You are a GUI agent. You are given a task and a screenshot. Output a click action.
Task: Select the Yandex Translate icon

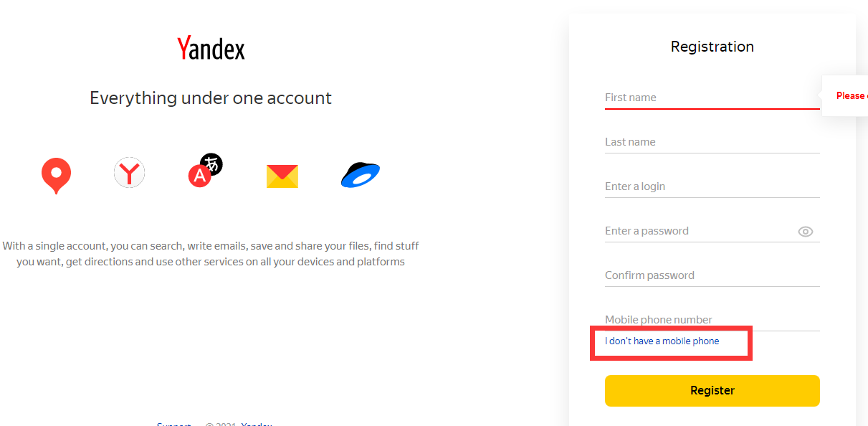[x=205, y=171]
